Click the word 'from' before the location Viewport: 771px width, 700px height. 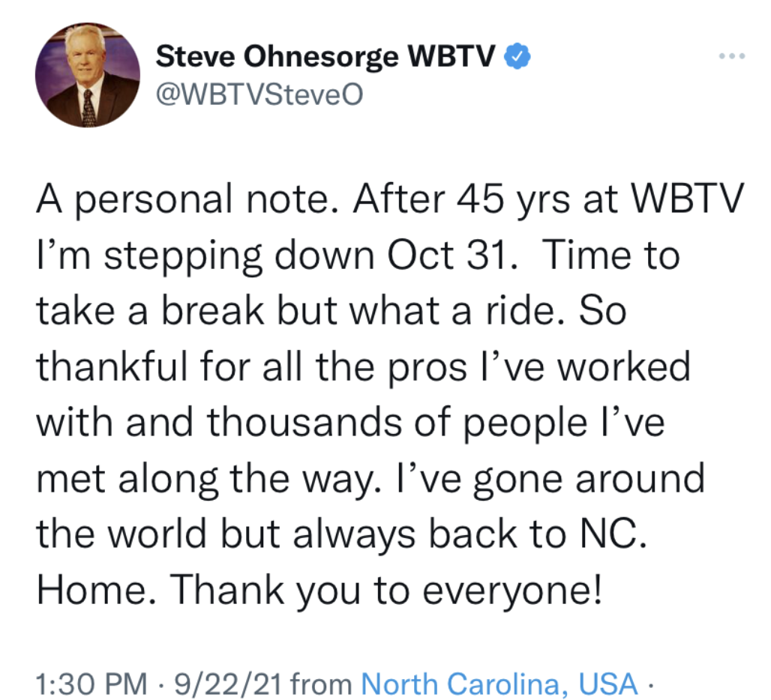(x=321, y=684)
